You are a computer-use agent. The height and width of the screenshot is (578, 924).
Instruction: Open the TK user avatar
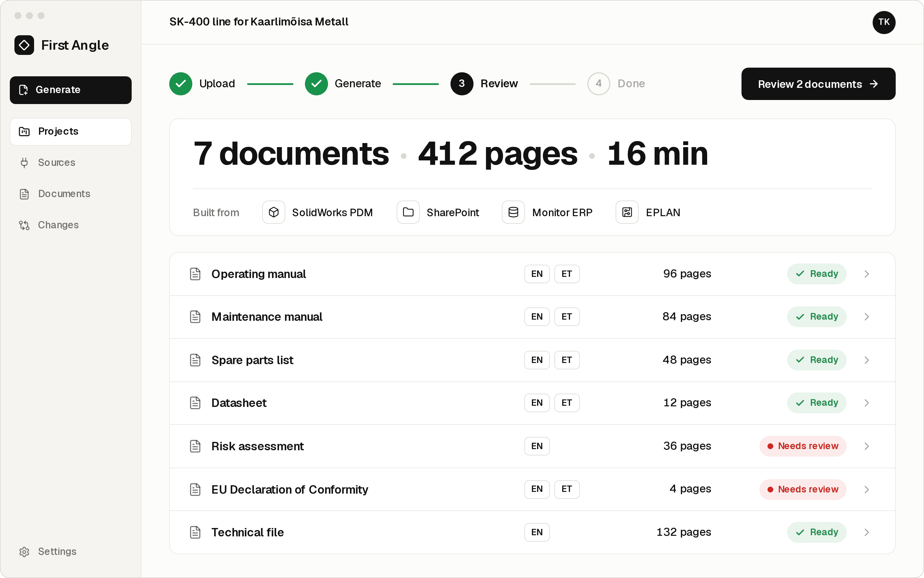tap(884, 22)
